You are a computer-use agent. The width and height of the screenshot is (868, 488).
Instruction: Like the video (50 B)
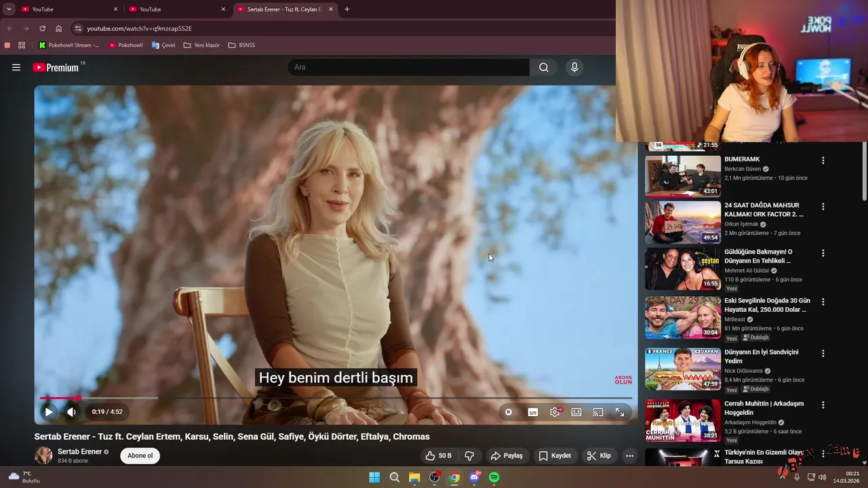pyautogui.click(x=438, y=455)
